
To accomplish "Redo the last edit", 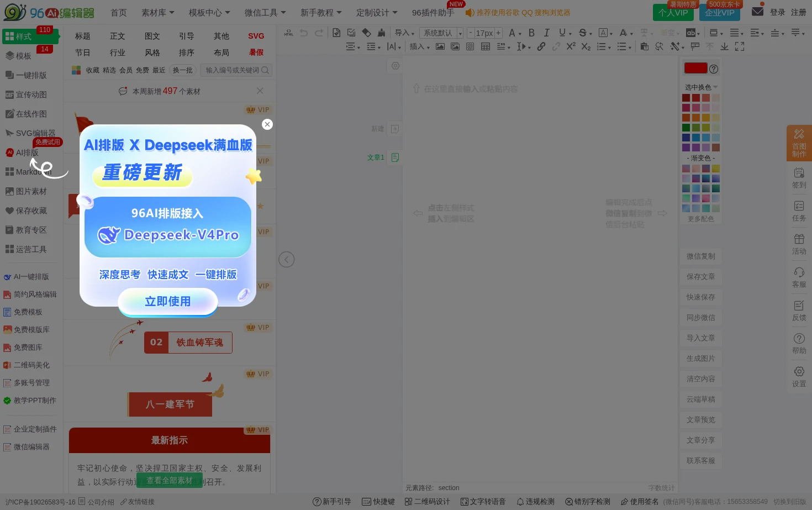I will (319, 33).
